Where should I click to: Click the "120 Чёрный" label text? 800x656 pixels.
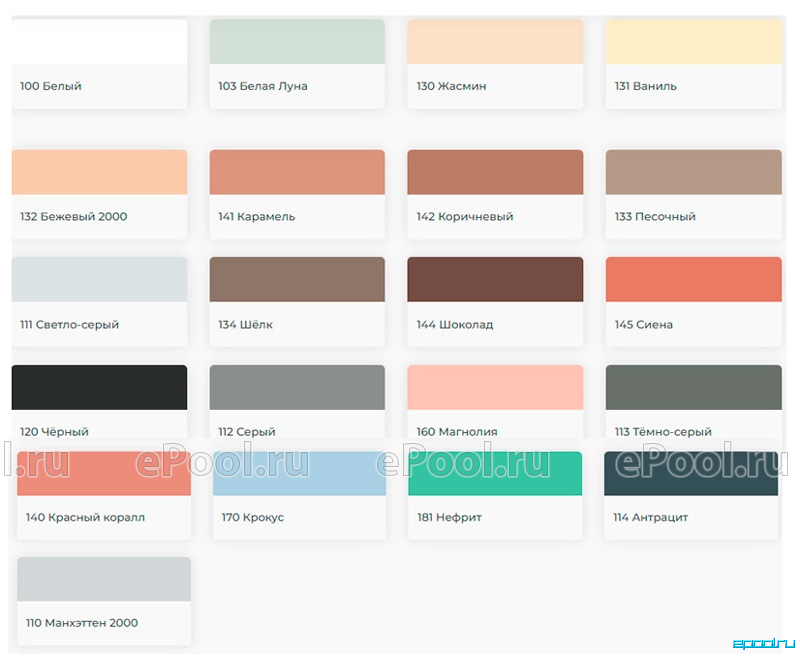pos(55,432)
